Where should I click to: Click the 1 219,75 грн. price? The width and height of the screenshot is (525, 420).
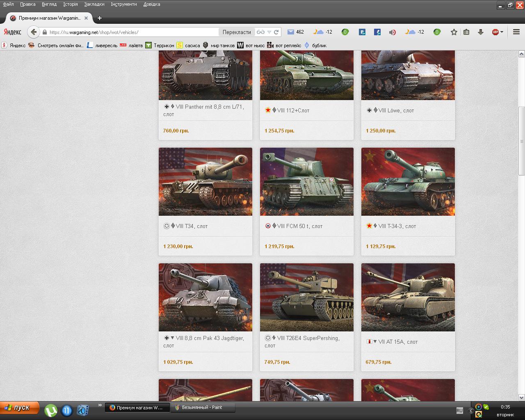click(279, 247)
